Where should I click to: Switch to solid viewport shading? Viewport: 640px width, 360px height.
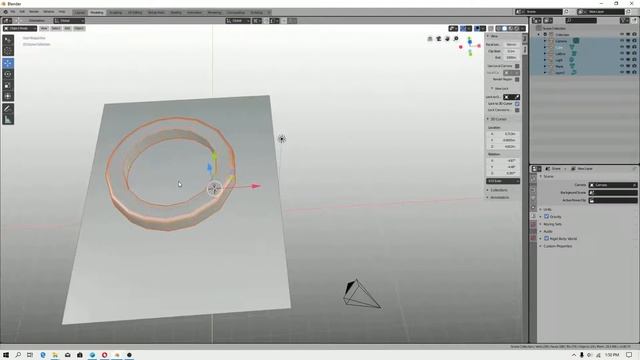(504, 29)
